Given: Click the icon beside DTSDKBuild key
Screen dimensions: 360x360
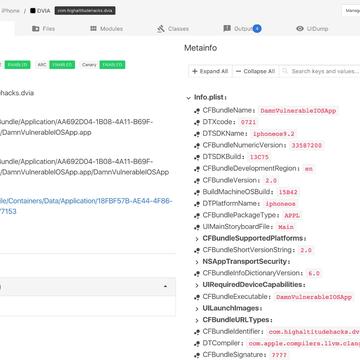Looking at the screenshot, I should tap(197, 157).
